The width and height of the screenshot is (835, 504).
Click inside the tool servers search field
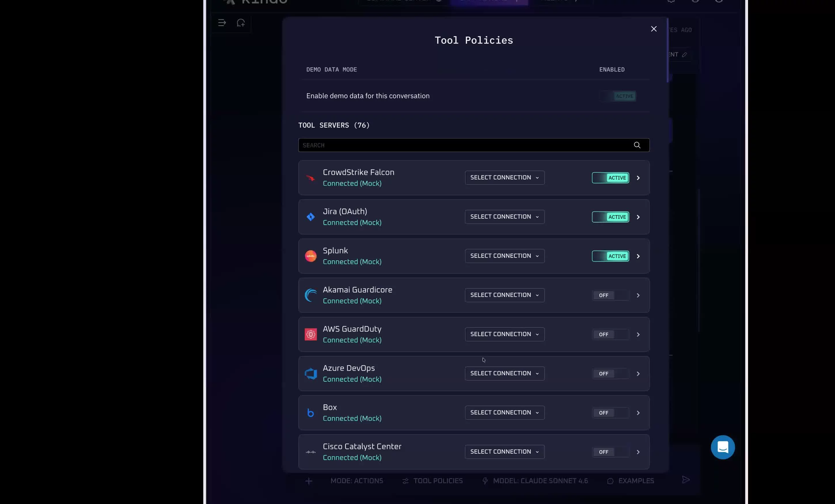coord(441,145)
